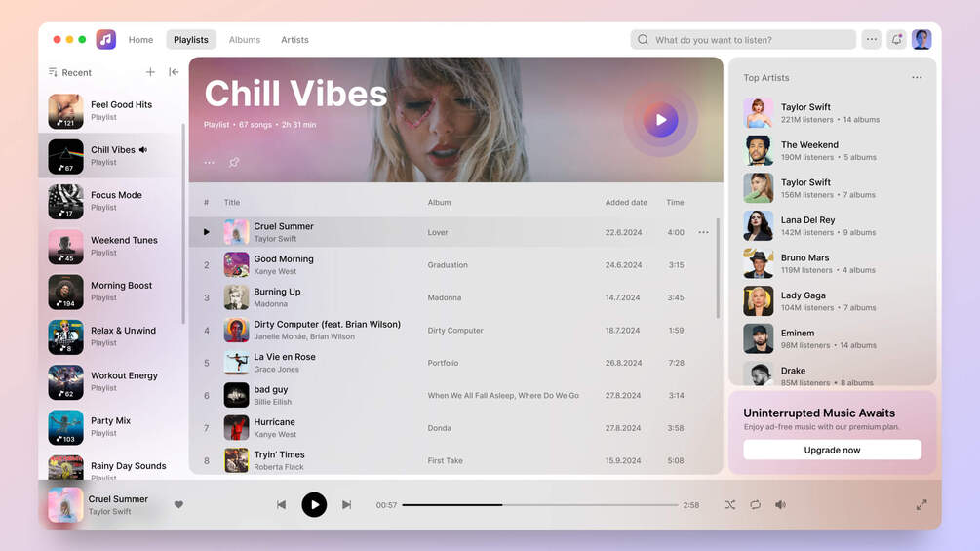
Task: Play the Cruel Summer track row arrow
Action: 207,232
